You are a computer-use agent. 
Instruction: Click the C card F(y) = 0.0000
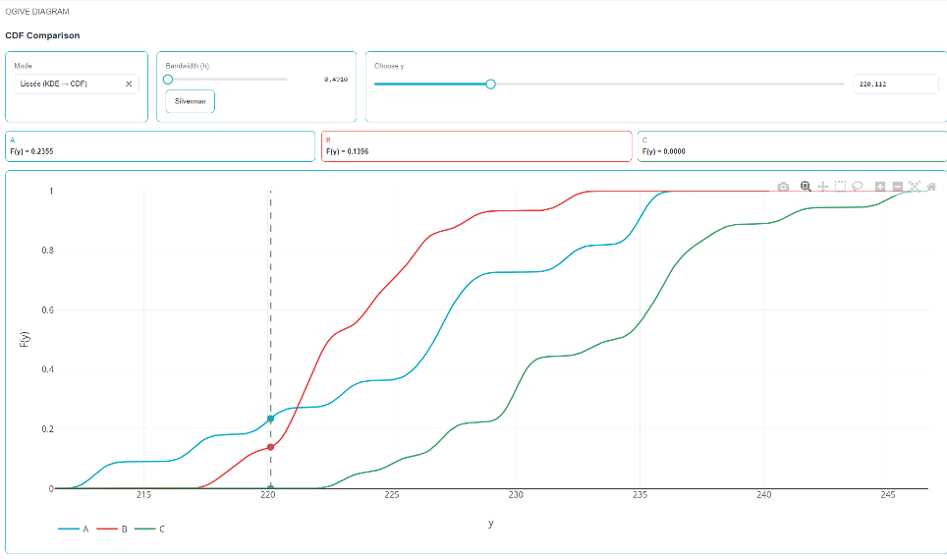[x=792, y=146]
